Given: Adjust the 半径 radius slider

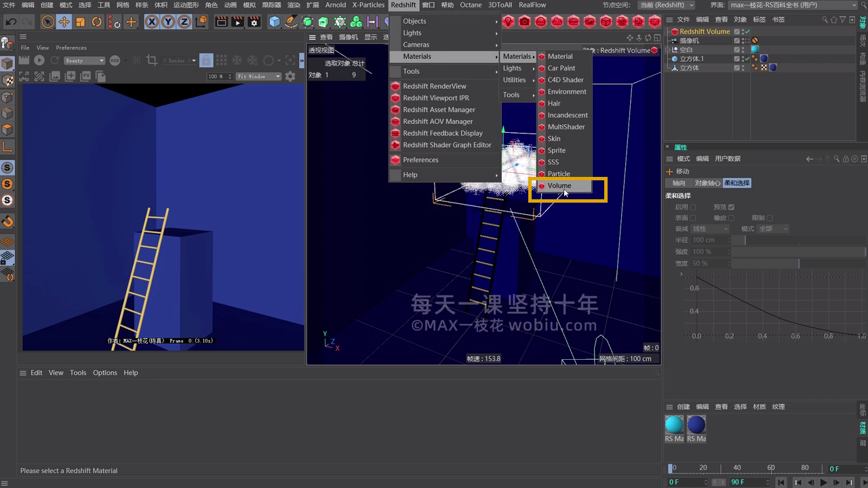Looking at the screenshot, I should (798, 240).
